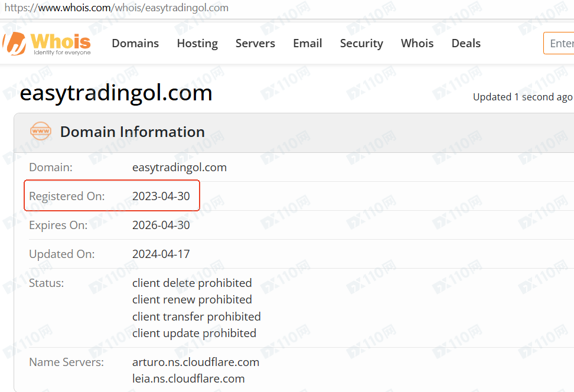574x392 pixels.
Task: Go to the Security section
Action: pos(361,43)
